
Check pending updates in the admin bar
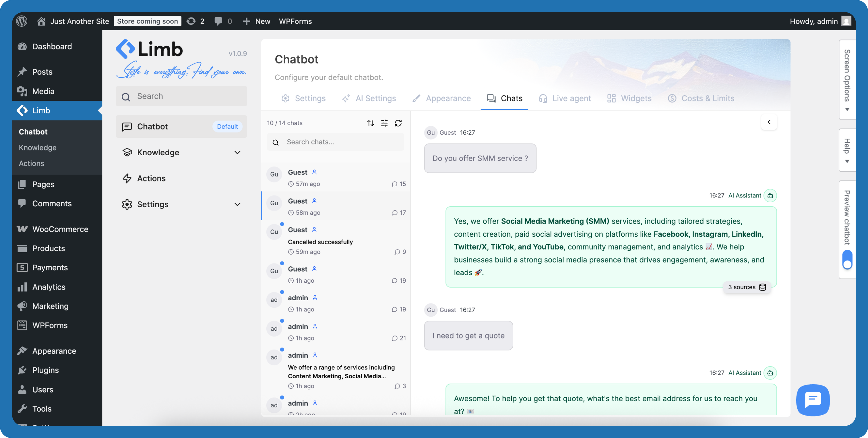click(x=195, y=21)
